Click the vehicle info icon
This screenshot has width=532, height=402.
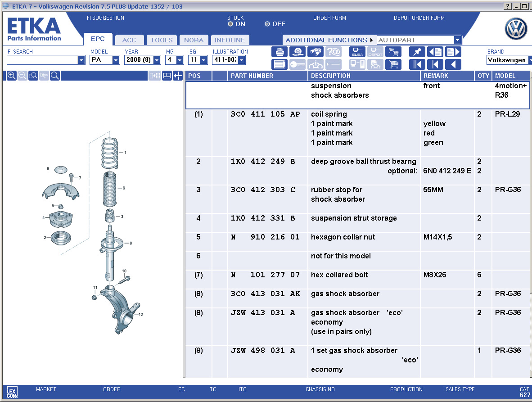(x=316, y=64)
